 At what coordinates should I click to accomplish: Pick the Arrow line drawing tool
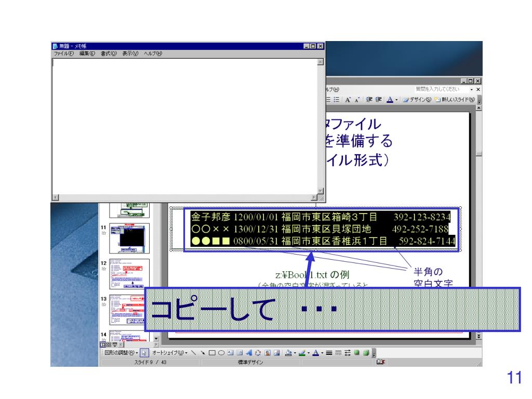203,353
